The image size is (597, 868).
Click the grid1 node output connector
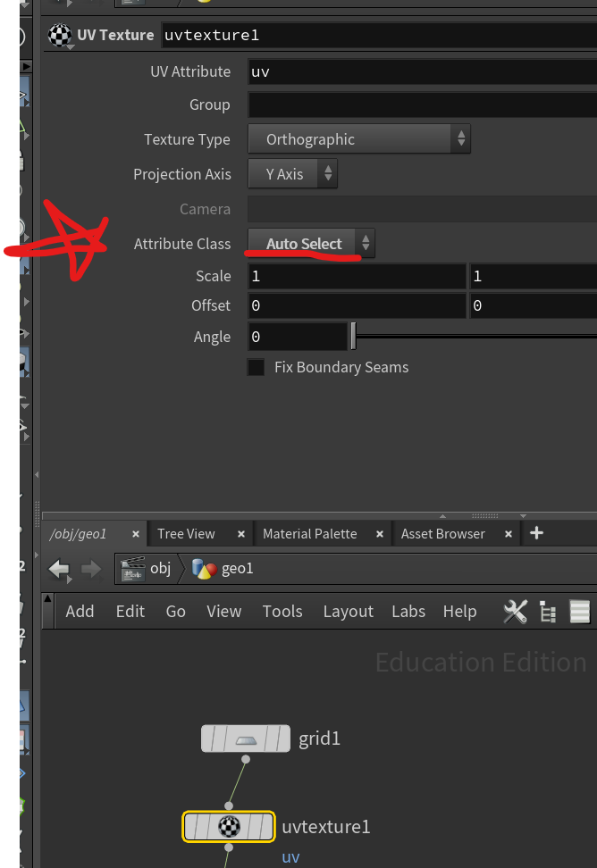246,759
